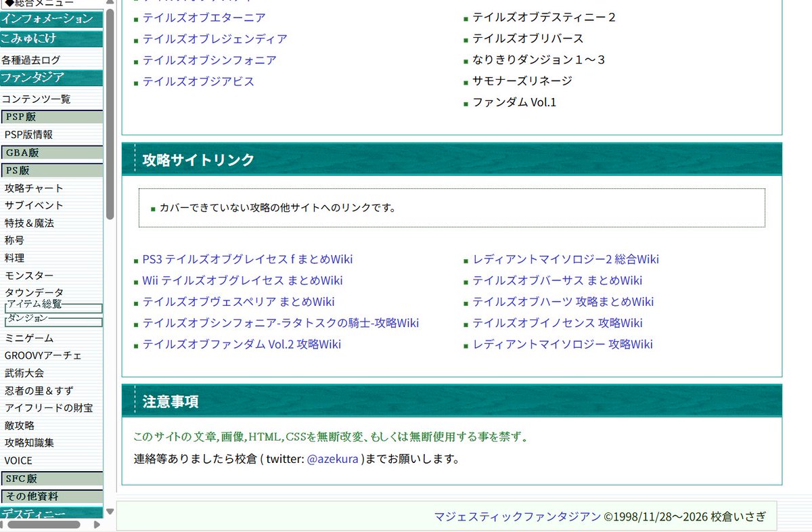Open the @azekura twitter link
The height and width of the screenshot is (532, 812).
[x=332, y=460]
